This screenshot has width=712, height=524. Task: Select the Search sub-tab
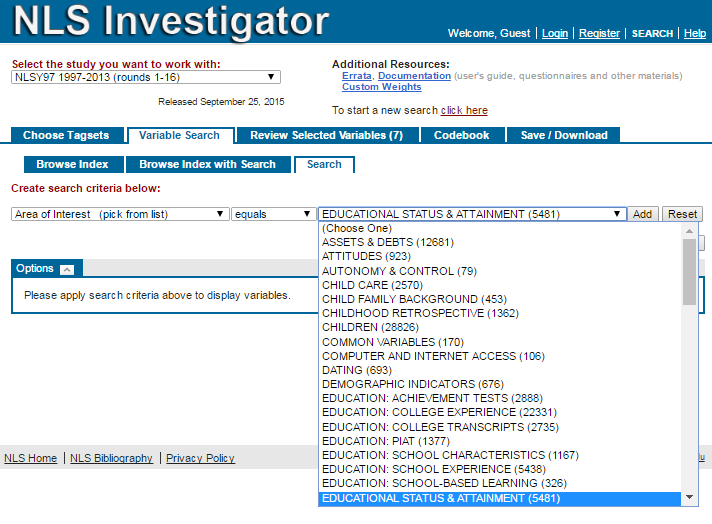coord(324,164)
